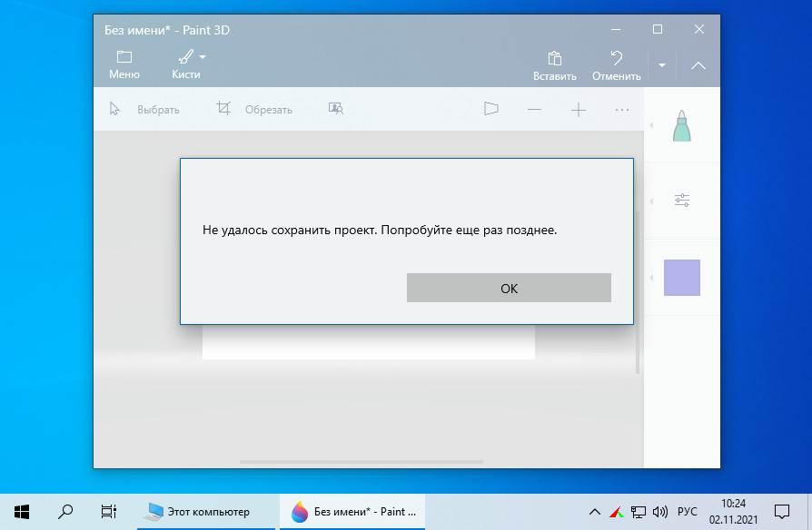Click the vertical canvas scrollbar

click(637, 292)
